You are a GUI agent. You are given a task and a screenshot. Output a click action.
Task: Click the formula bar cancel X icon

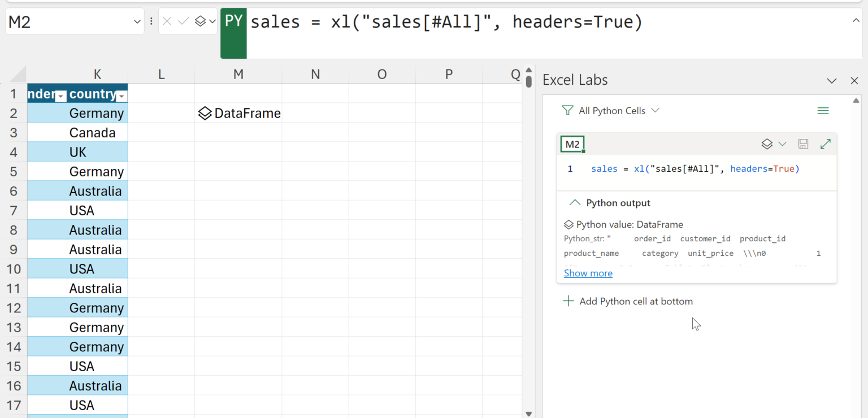[x=167, y=21]
